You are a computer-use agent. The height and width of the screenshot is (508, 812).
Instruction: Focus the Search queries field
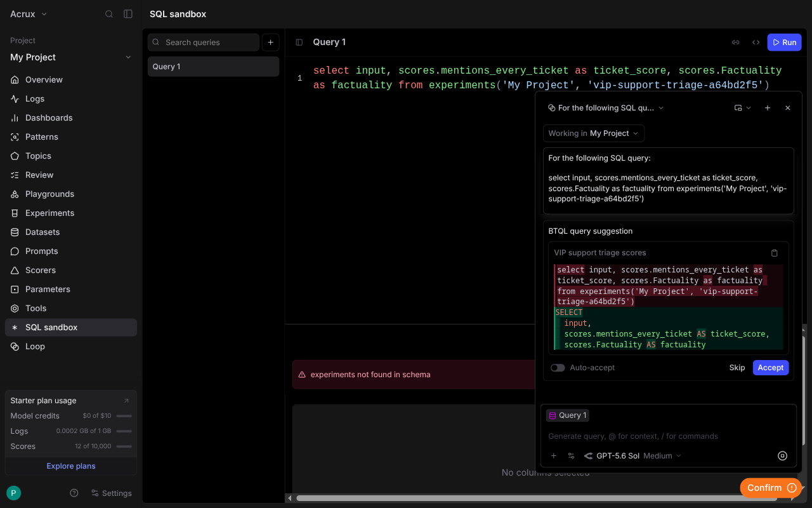pyautogui.click(x=204, y=43)
